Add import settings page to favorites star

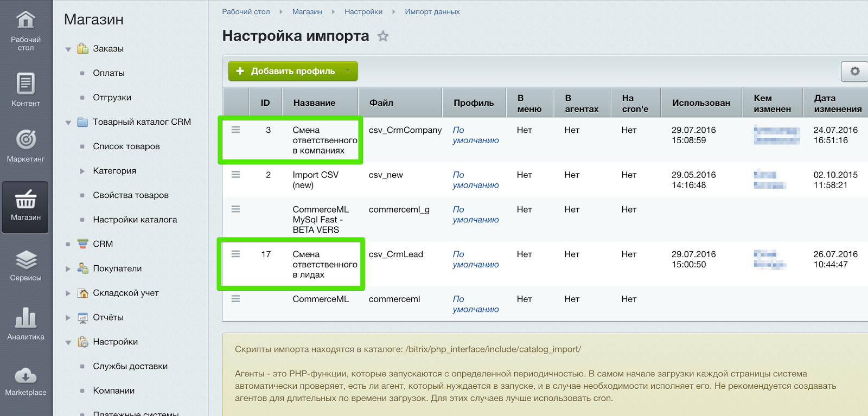[x=383, y=36]
